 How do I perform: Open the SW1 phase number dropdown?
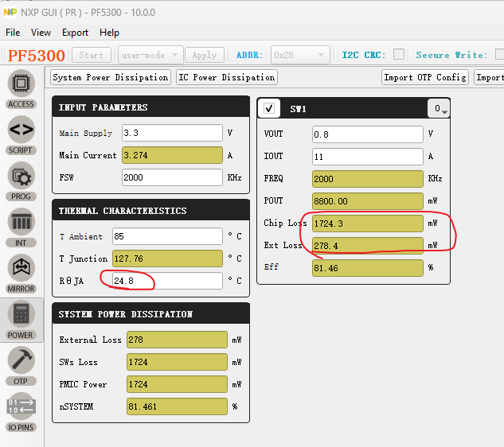tap(439, 108)
